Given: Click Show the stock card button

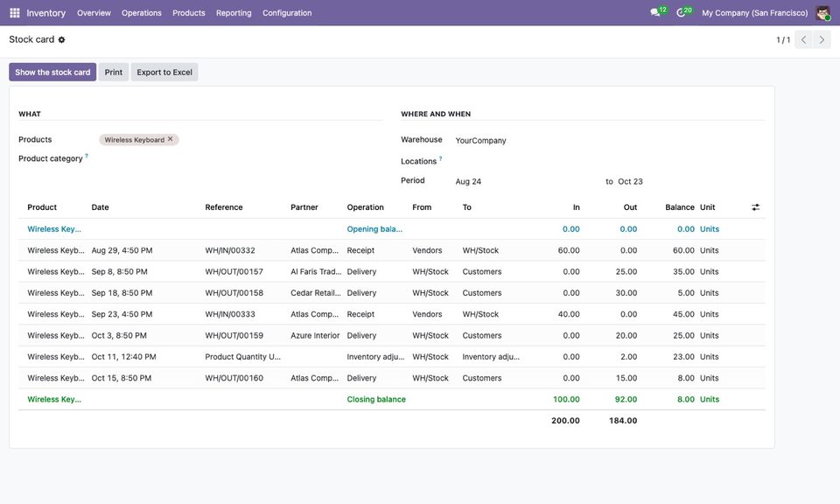Looking at the screenshot, I should tap(52, 73).
